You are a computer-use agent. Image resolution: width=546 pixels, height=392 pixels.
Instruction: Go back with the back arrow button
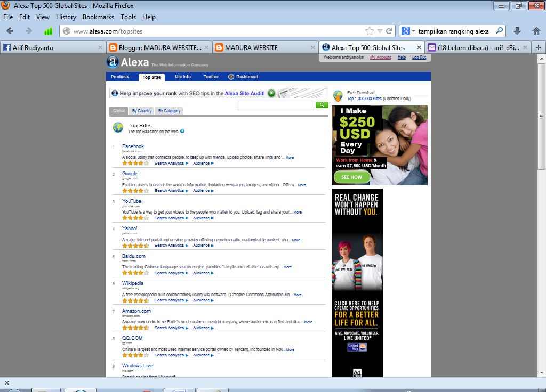click(x=10, y=31)
